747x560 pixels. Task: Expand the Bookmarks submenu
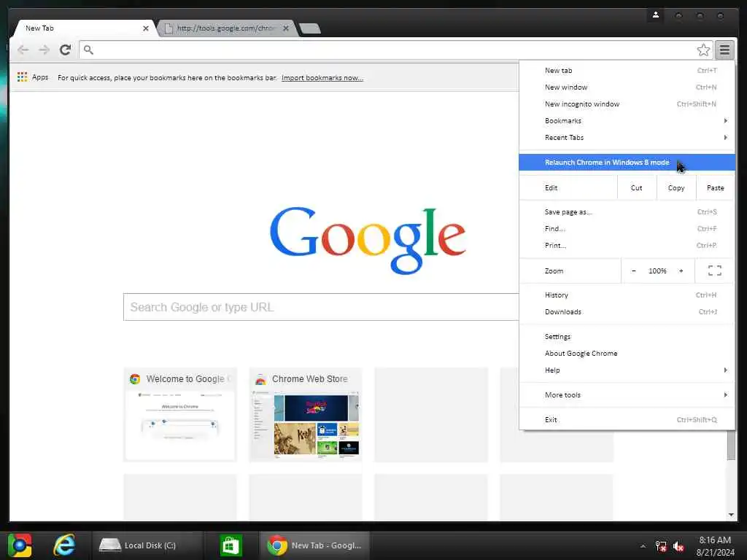(x=627, y=121)
